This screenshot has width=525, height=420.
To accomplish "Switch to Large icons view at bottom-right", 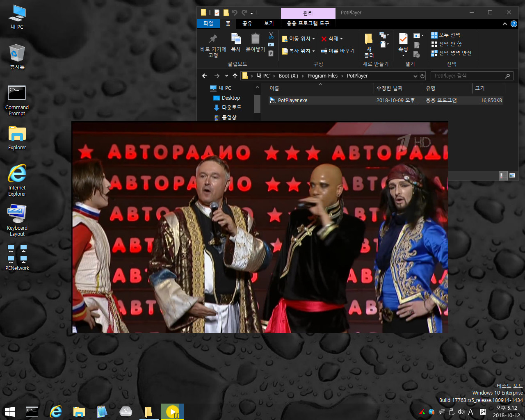I will pos(512,176).
